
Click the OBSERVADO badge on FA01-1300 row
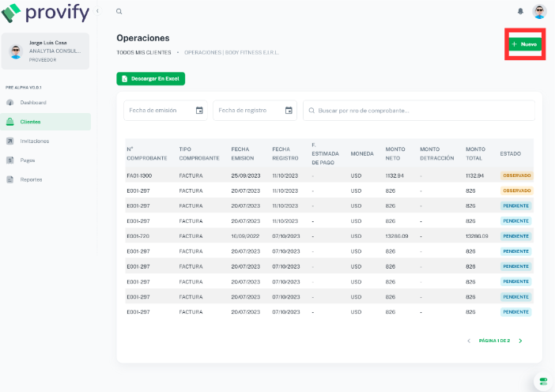coord(517,175)
